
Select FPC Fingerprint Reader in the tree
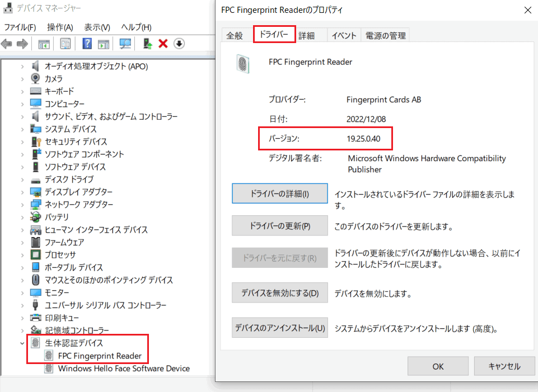coord(100,356)
